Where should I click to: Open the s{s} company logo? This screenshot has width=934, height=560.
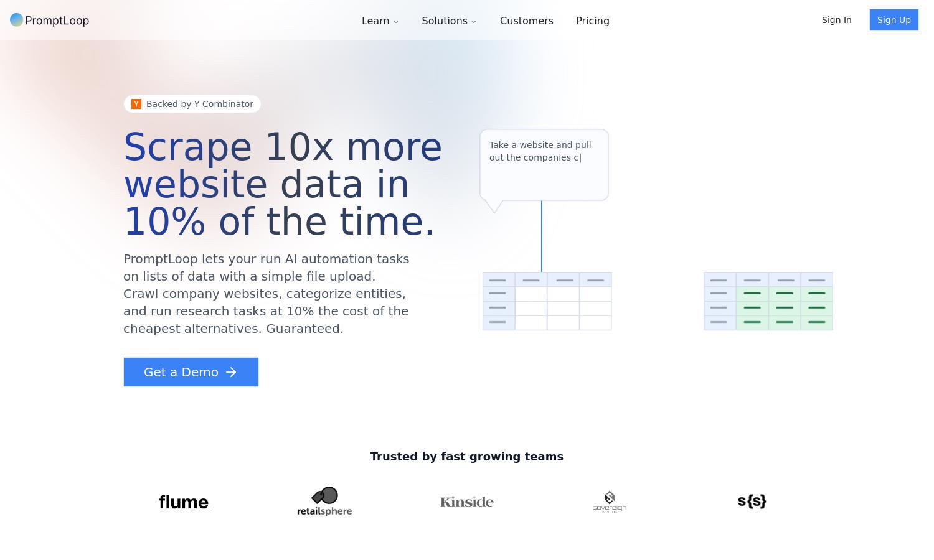[x=752, y=501]
